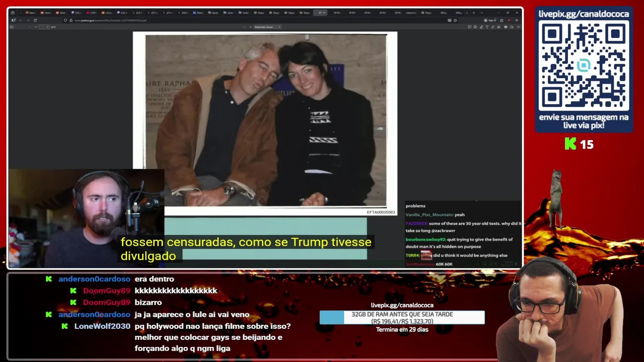This screenshot has height=362, width=644.
Task: Click the LoneWolf2030 chat username
Action: pyautogui.click(x=102, y=326)
